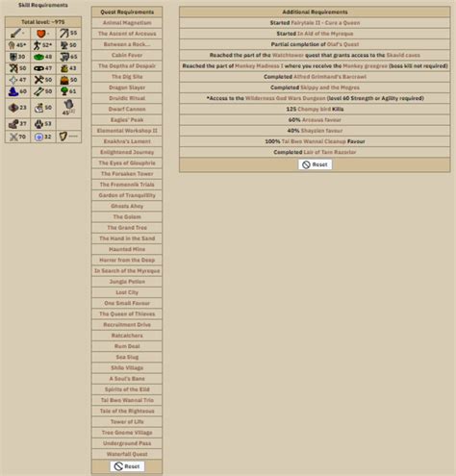Image resolution: width=456 pixels, height=476 pixels.
Task: Open the Haunted Mine quest link
Action: [127, 249]
